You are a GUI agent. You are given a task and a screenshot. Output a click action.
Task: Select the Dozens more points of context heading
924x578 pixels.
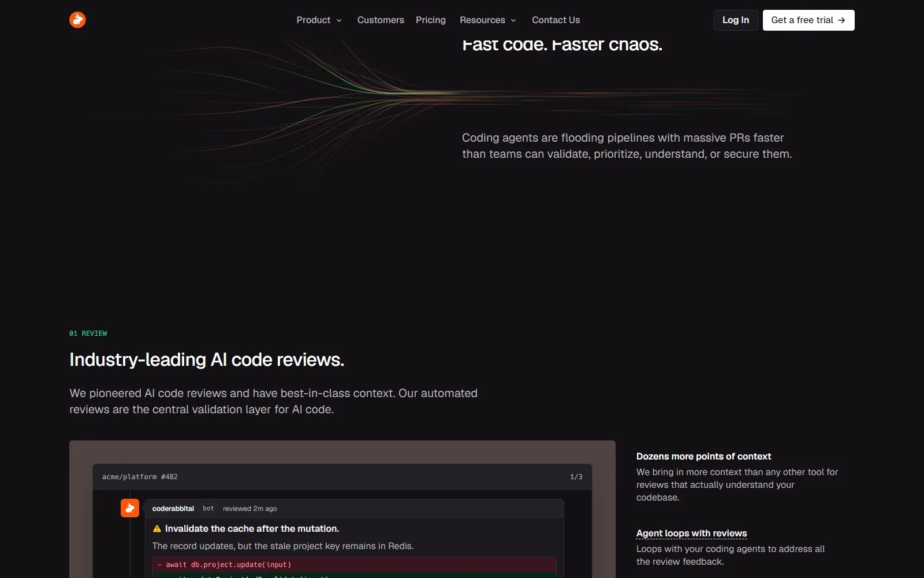coord(703,456)
